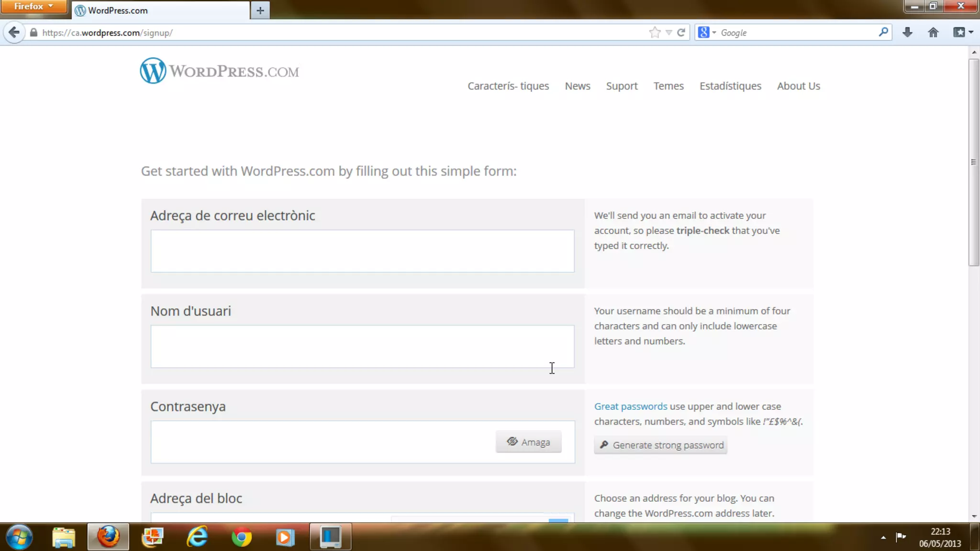
Task: Select the WordPress.com tab
Action: point(160,10)
